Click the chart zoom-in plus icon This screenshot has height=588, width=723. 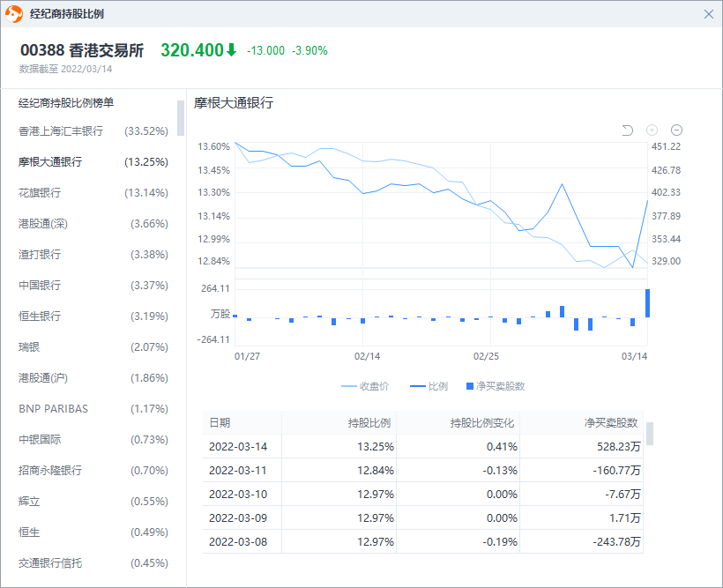point(652,130)
